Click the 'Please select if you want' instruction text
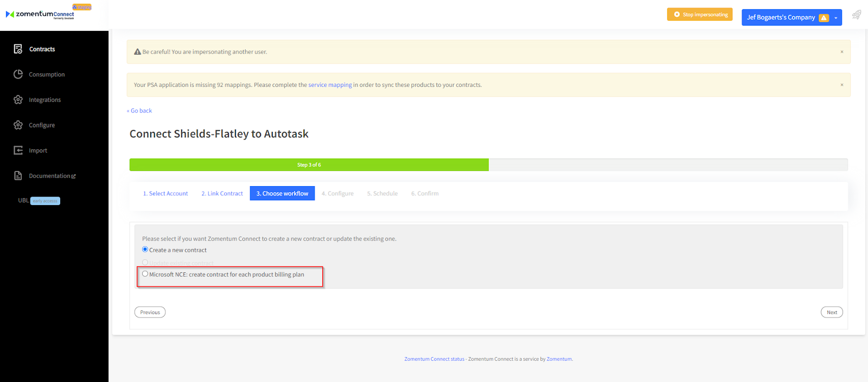Screen dimensions: 868x382 pos(269,239)
